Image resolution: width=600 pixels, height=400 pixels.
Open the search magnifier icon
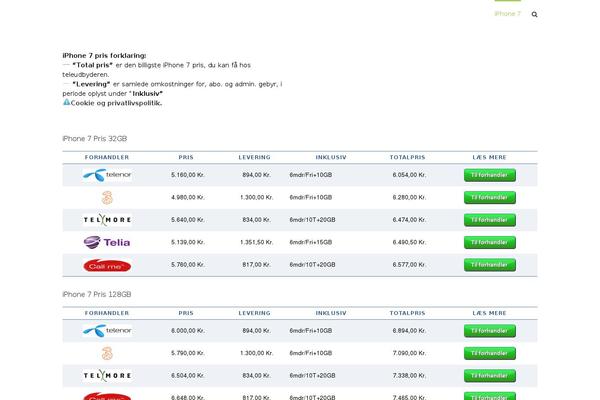(534, 15)
